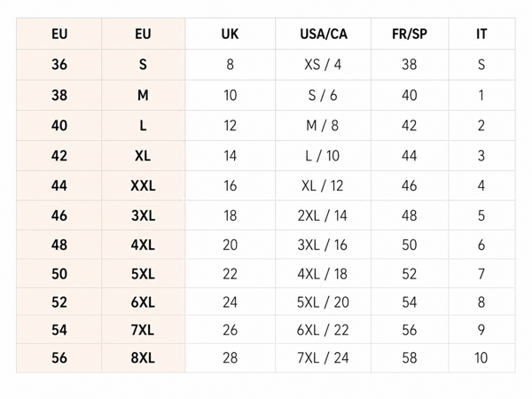Select UK size 28 cell
This screenshot has width=532, height=399.
[x=230, y=358]
